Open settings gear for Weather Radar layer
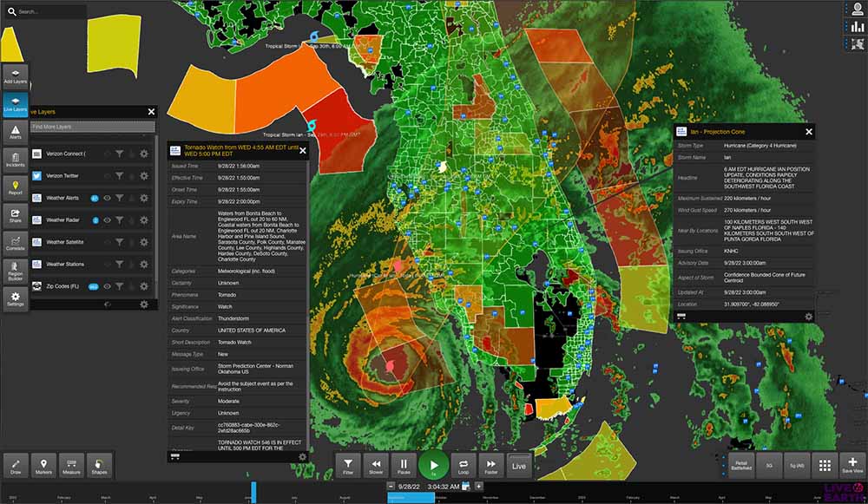This screenshot has height=504, width=868. point(144,220)
